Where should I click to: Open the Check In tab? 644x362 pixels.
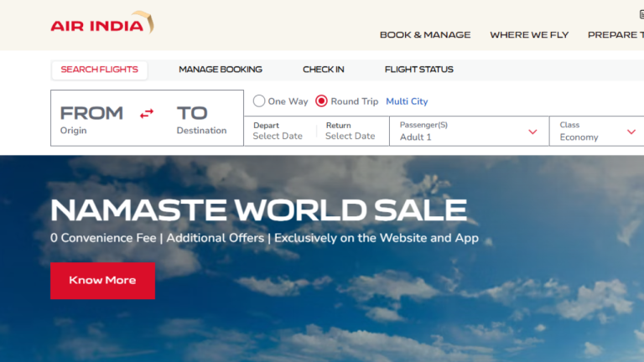[323, 70]
